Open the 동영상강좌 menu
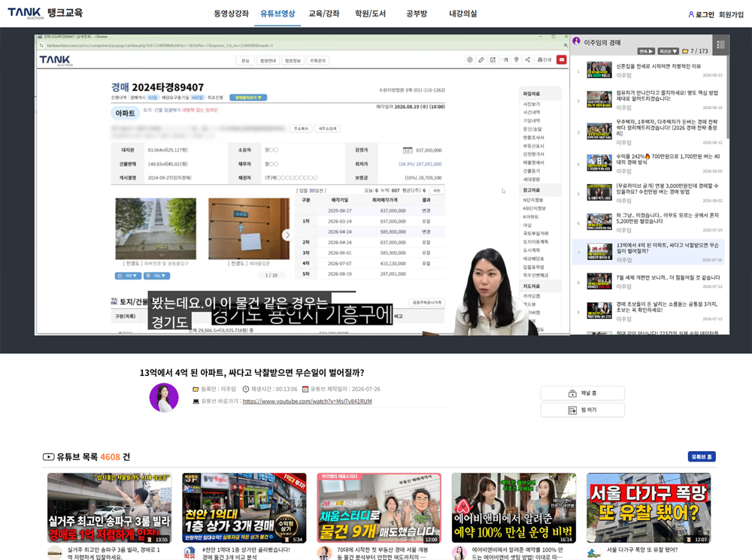The image size is (752, 560). pos(231,14)
